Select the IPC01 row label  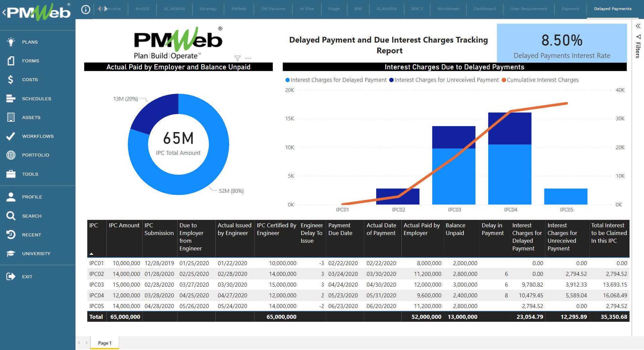click(97, 263)
